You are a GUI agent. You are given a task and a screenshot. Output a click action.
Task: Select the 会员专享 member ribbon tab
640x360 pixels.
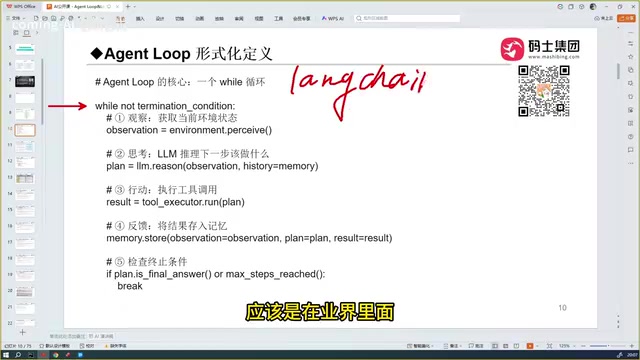pyautogui.click(x=302, y=19)
